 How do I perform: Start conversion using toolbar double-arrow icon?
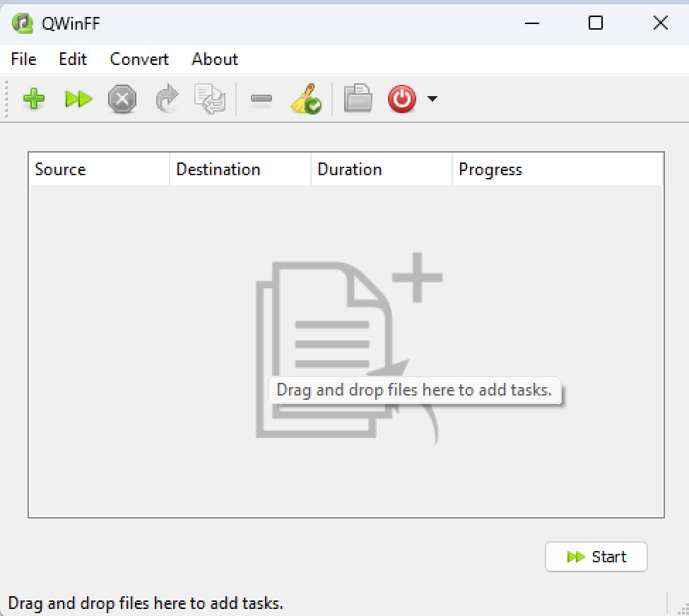tap(78, 99)
